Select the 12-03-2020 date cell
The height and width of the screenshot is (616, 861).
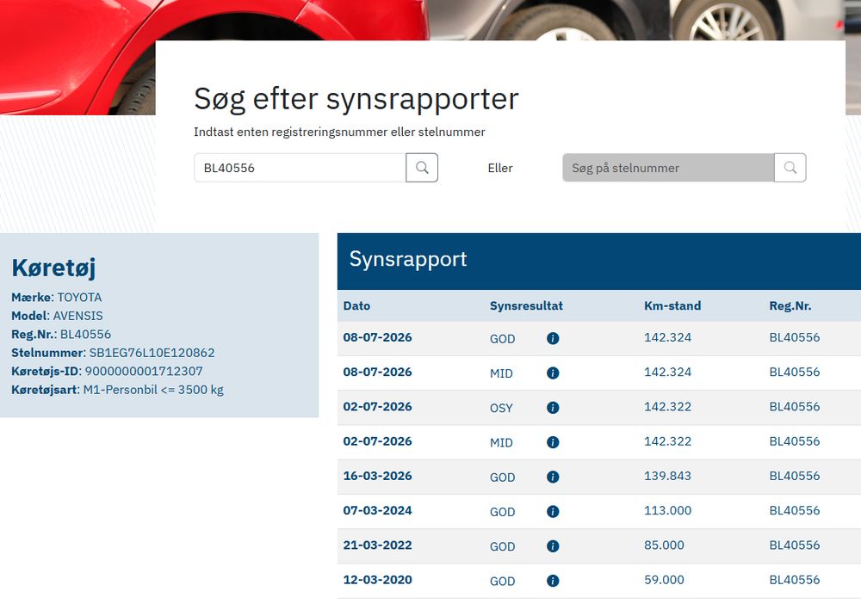click(377, 579)
